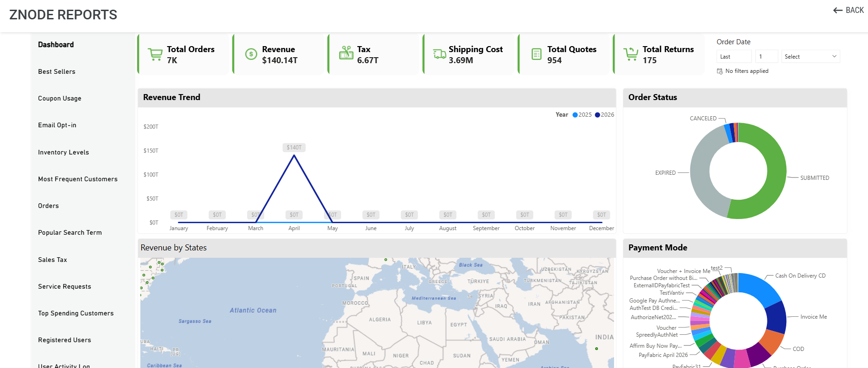
Task: Toggle the 2026 legend marker in Revenue Trend
Action: click(597, 115)
